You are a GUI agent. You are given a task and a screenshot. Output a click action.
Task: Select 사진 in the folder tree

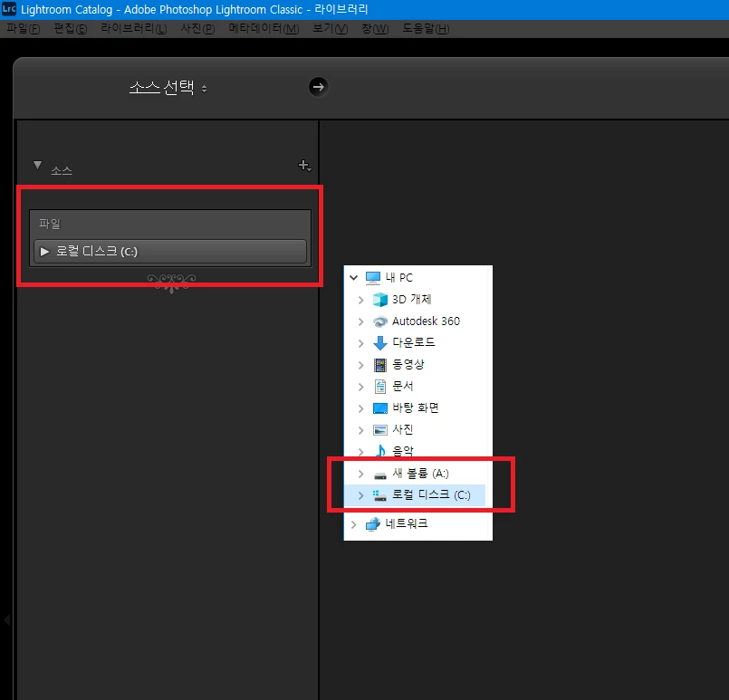pyautogui.click(x=403, y=429)
